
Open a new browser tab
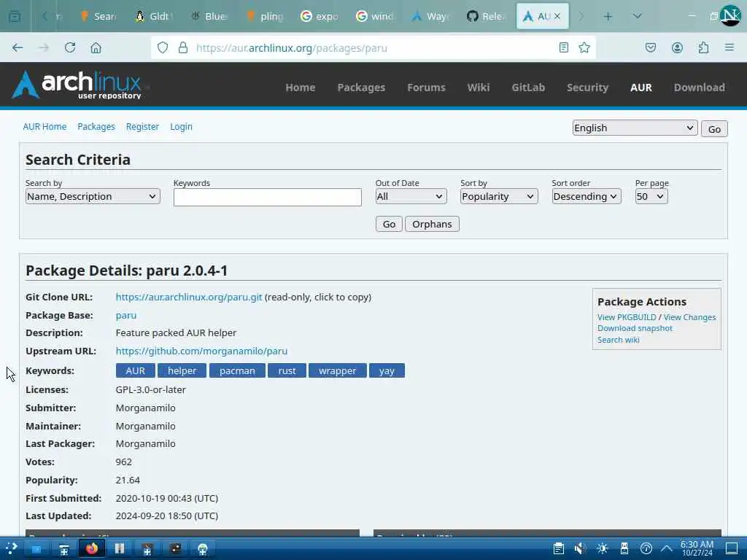608,16
